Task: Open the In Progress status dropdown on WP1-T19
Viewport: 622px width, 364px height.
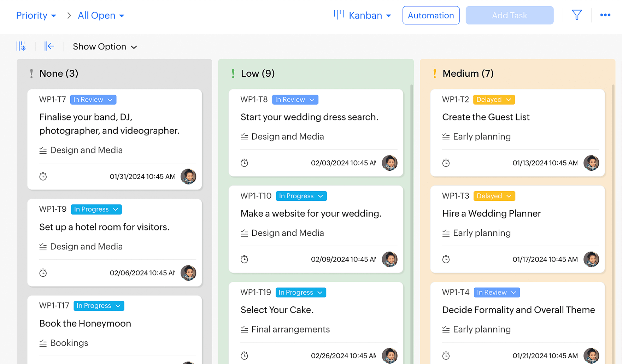Action: point(300,293)
